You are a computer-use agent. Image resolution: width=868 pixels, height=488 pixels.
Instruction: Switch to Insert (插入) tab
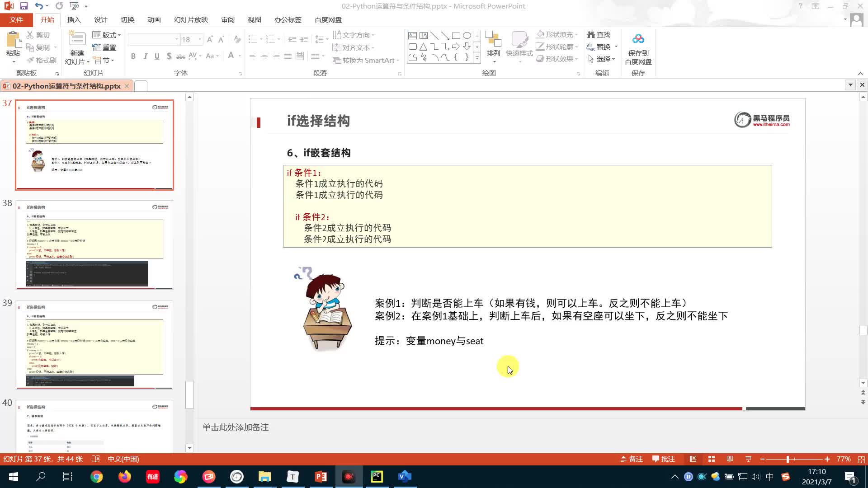[74, 19]
